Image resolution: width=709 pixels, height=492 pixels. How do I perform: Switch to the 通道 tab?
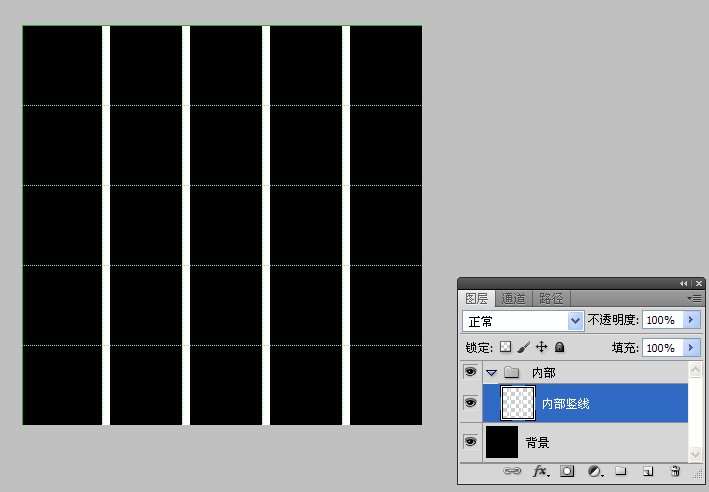513,298
